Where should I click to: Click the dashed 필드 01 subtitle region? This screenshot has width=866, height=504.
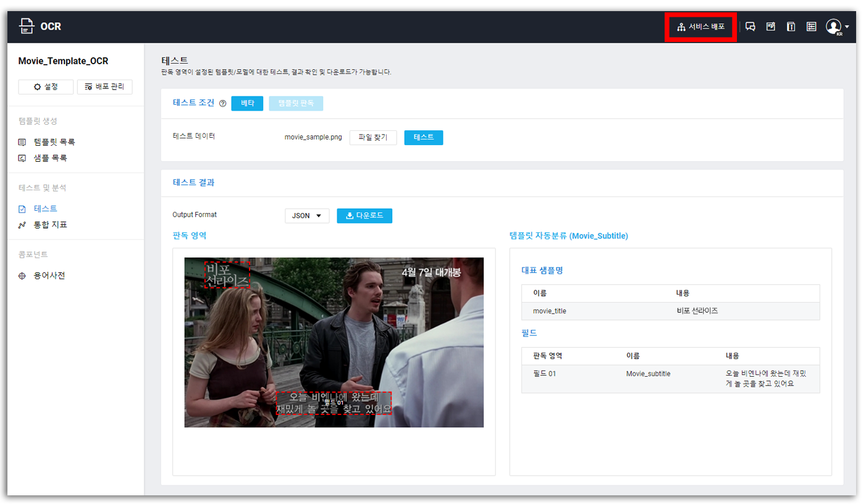[334, 403]
